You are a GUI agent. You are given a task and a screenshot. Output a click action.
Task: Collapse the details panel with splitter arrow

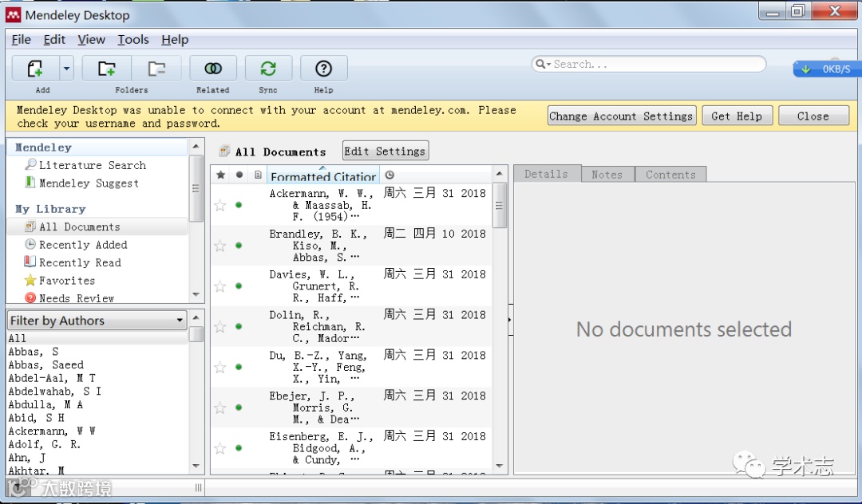point(510,320)
